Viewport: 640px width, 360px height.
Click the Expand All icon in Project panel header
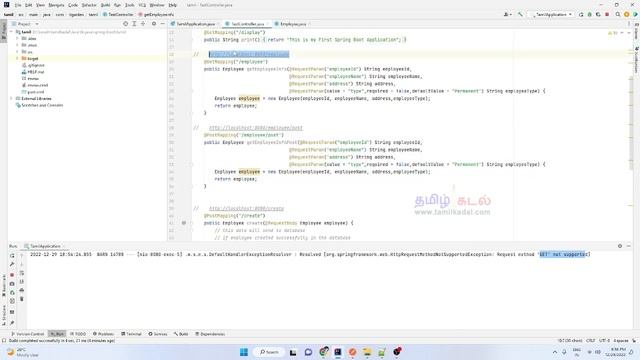(x=134, y=24)
